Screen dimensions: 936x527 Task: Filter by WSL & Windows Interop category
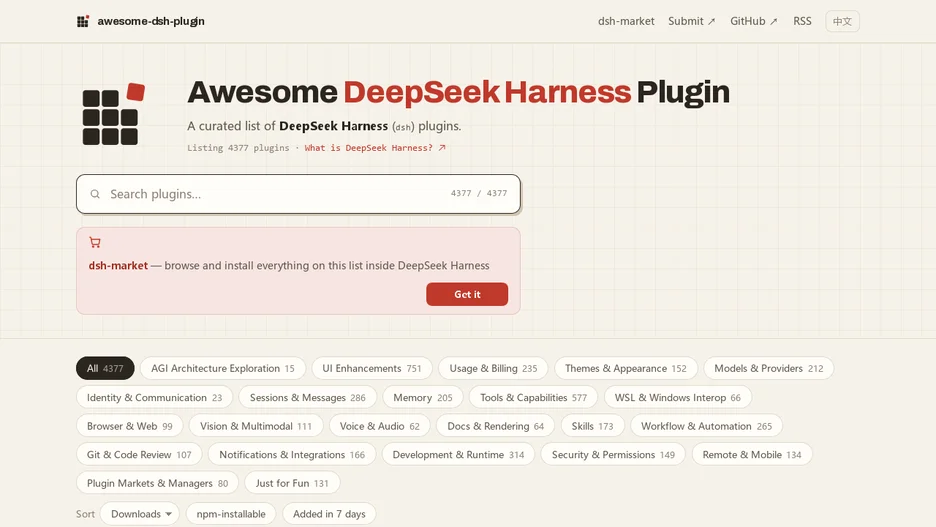point(678,397)
